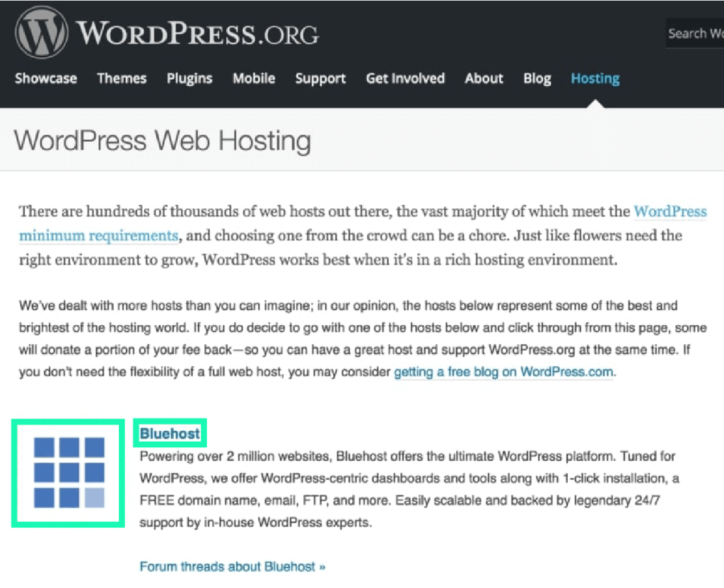
Task: Open the Blog from navigation
Action: (537, 78)
